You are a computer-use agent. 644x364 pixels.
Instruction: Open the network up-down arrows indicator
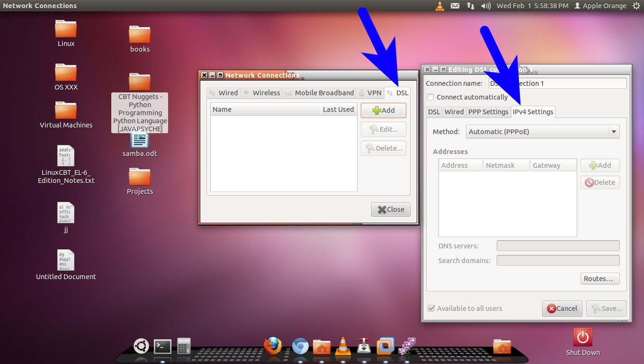[x=471, y=6]
